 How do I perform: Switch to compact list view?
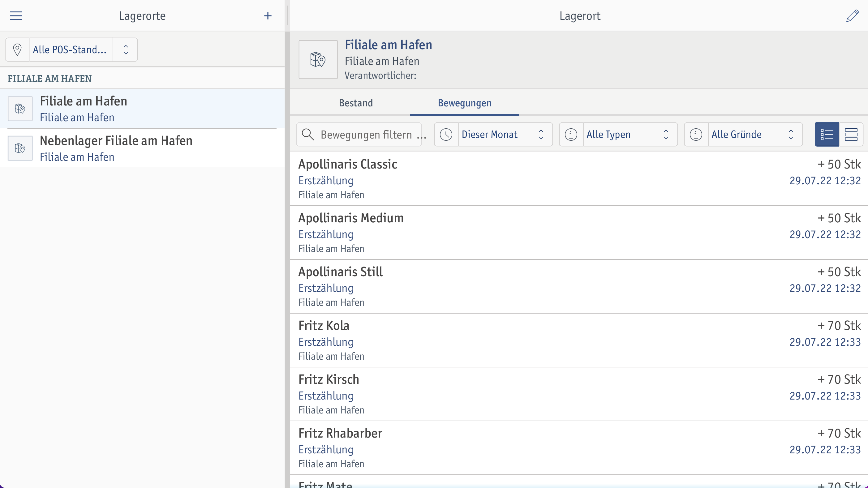[851, 135]
